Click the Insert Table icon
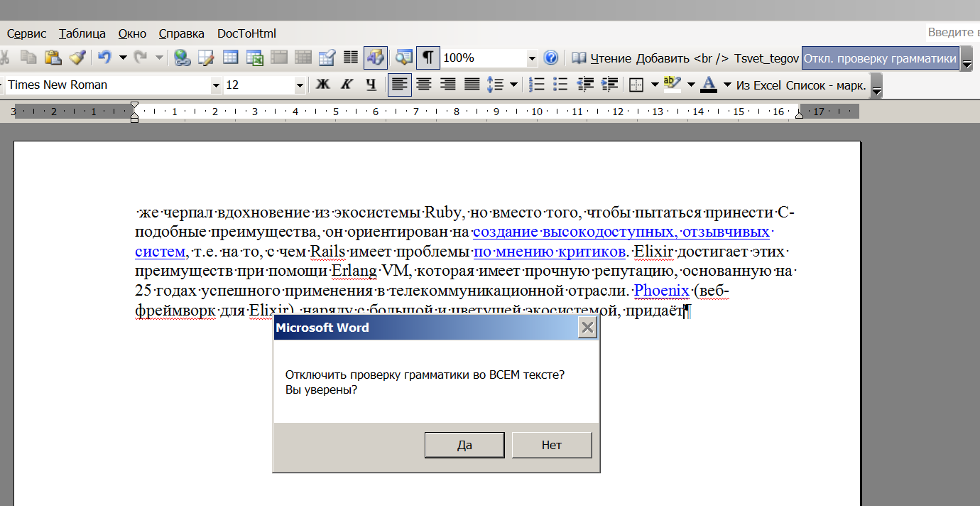 tap(230, 58)
